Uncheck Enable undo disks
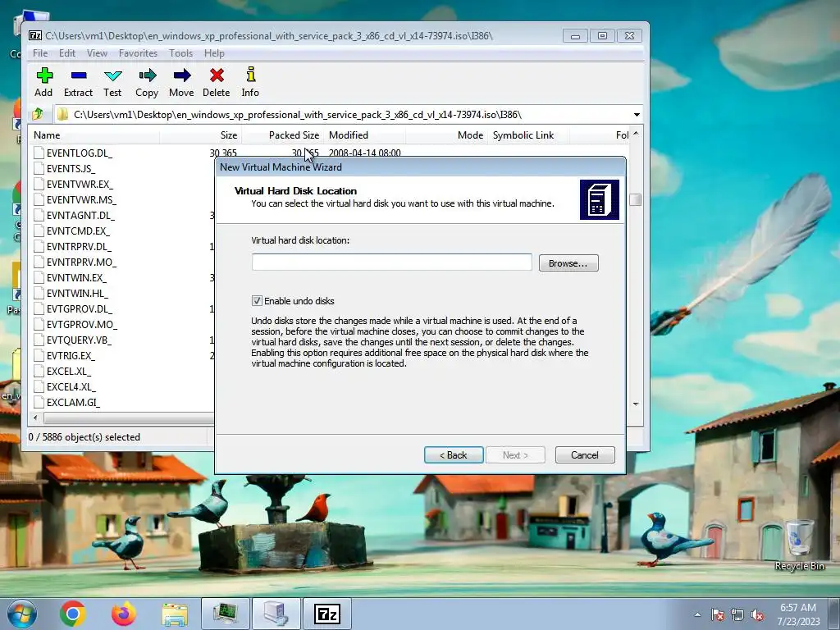This screenshot has width=840, height=630. coord(257,300)
